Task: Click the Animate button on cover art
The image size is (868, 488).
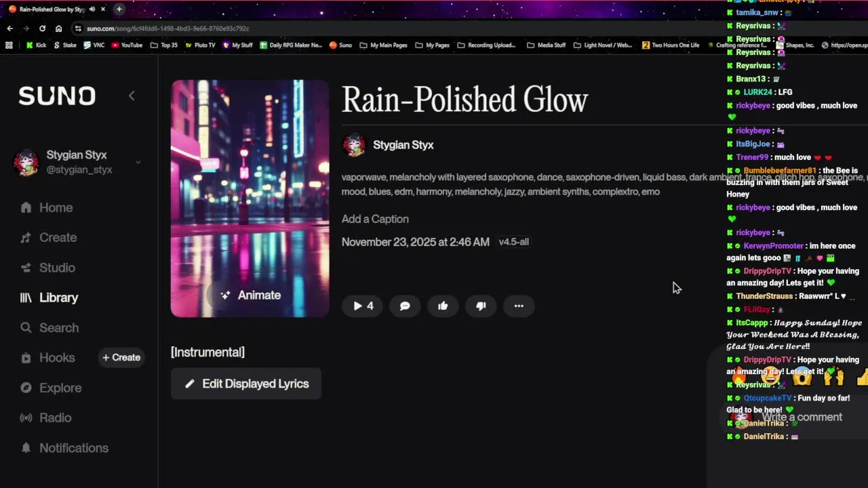Action: coord(250,296)
